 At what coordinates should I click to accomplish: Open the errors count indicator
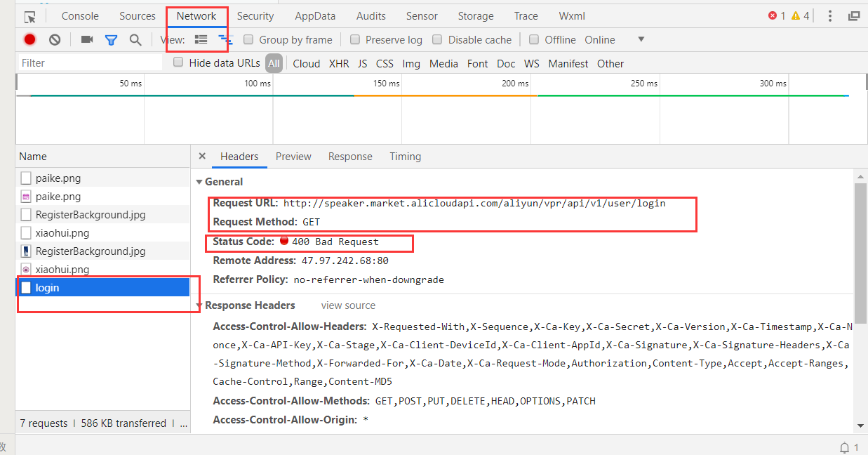point(777,15)
